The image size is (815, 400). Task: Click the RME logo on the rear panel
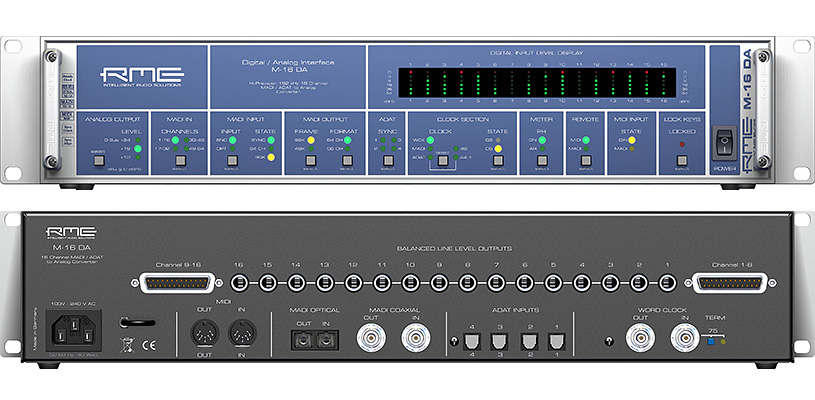coord(71,233)
